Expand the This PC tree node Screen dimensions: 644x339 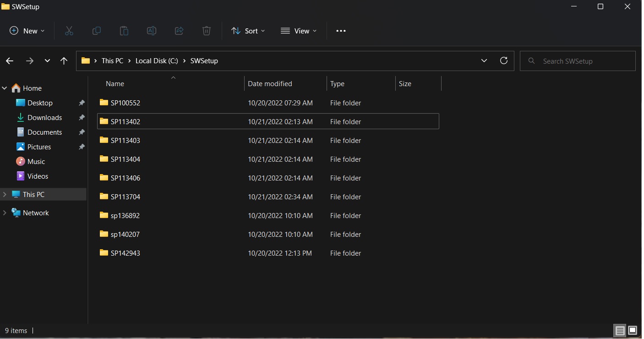click(x=5, y=195)
